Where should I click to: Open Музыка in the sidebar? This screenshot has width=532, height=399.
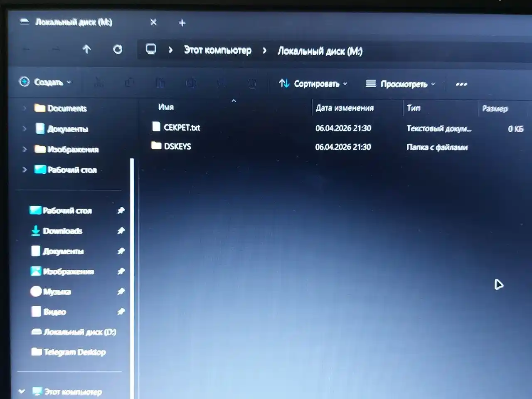pyautogui.click(x=51, y=291)
